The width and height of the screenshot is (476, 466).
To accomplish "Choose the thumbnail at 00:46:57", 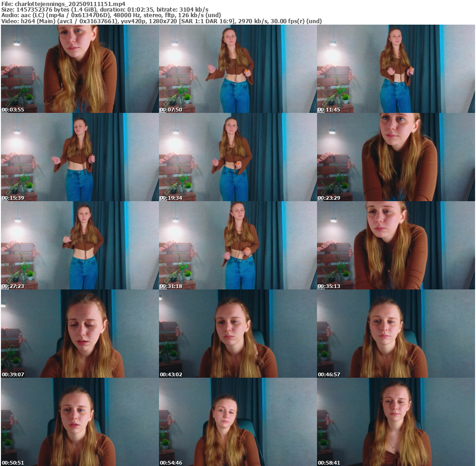I will coord(396,334).
